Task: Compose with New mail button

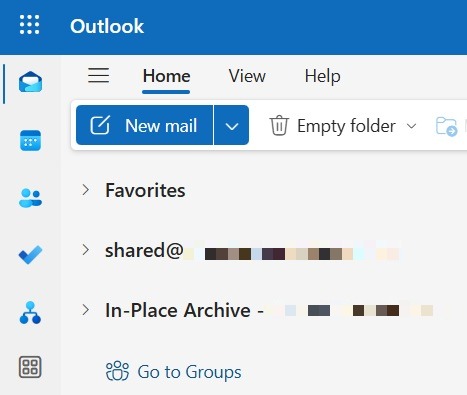Action: point(144,125)
